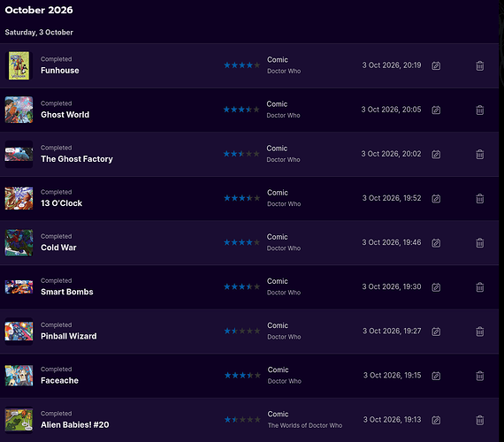The image size is (504, 442).
Task: Select The Worlds of Doctor Who label
Action: 305,425
